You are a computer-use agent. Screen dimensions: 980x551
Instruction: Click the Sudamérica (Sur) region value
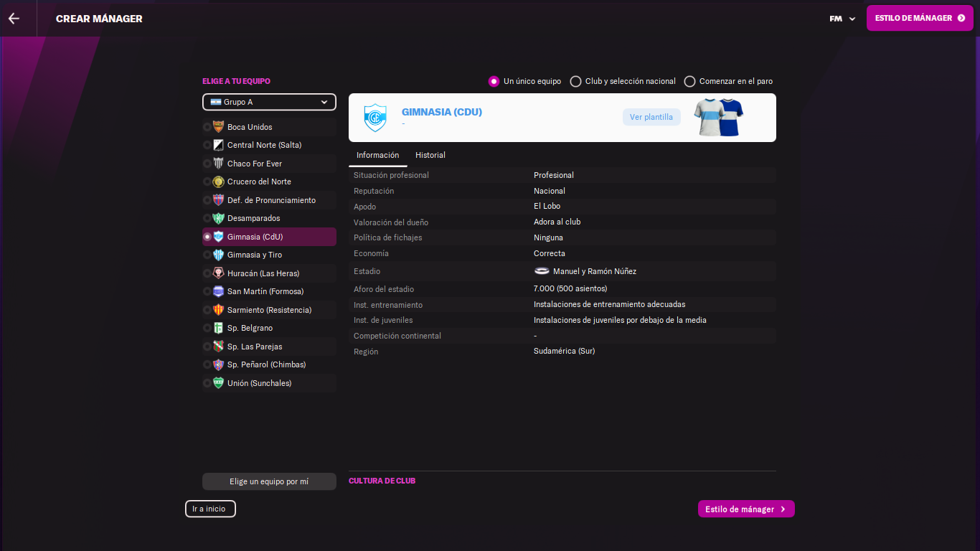[x=564, y=351]
